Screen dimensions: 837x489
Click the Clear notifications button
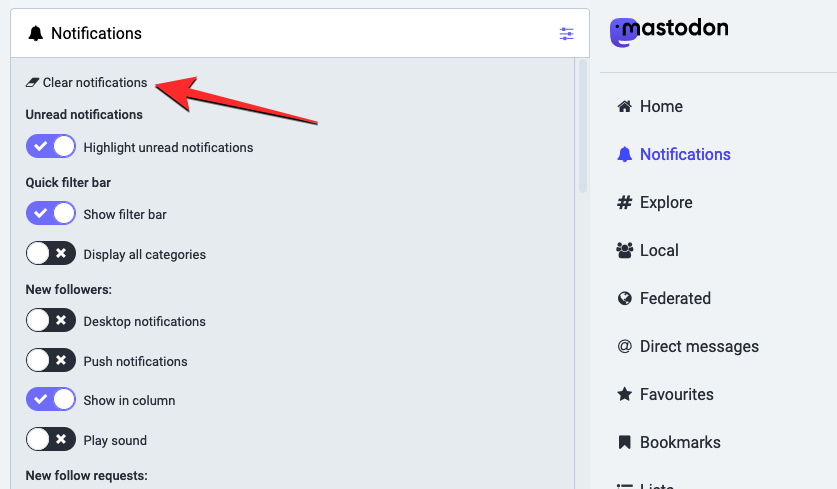pos(86,83)
